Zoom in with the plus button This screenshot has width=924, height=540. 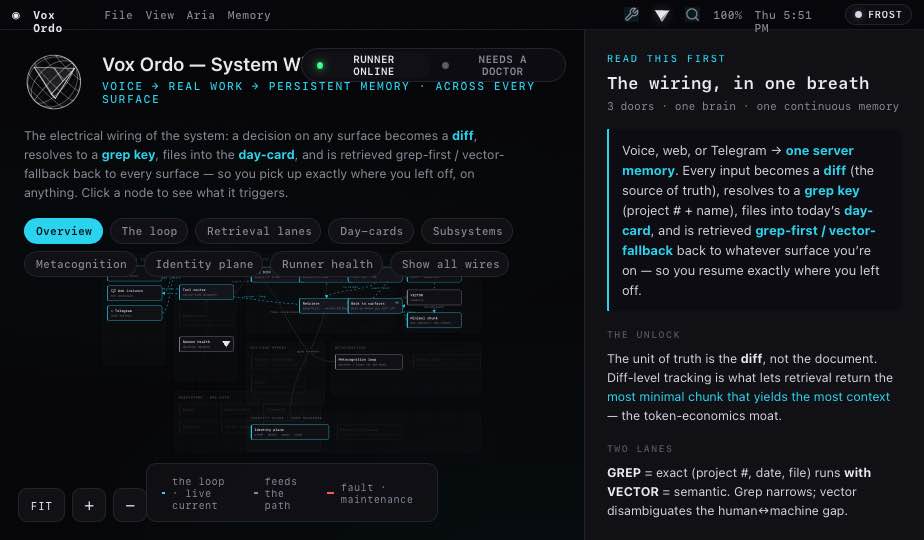click(x=89, y=505)
